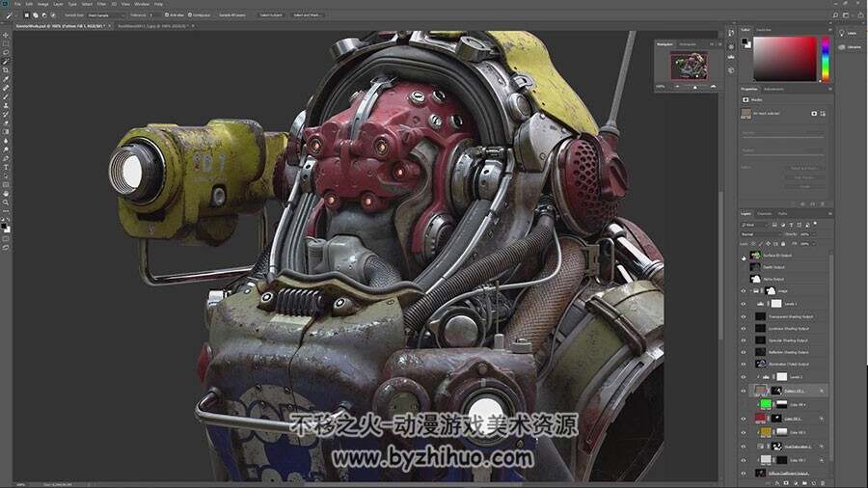
Task: Select the Horizontal Type tool
Action: pos(6,167)
